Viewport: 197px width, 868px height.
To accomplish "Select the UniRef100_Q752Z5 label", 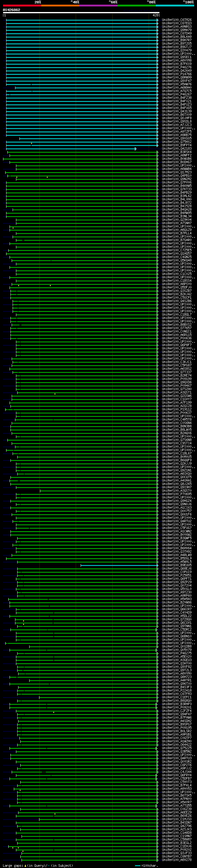I will (177, 749).
